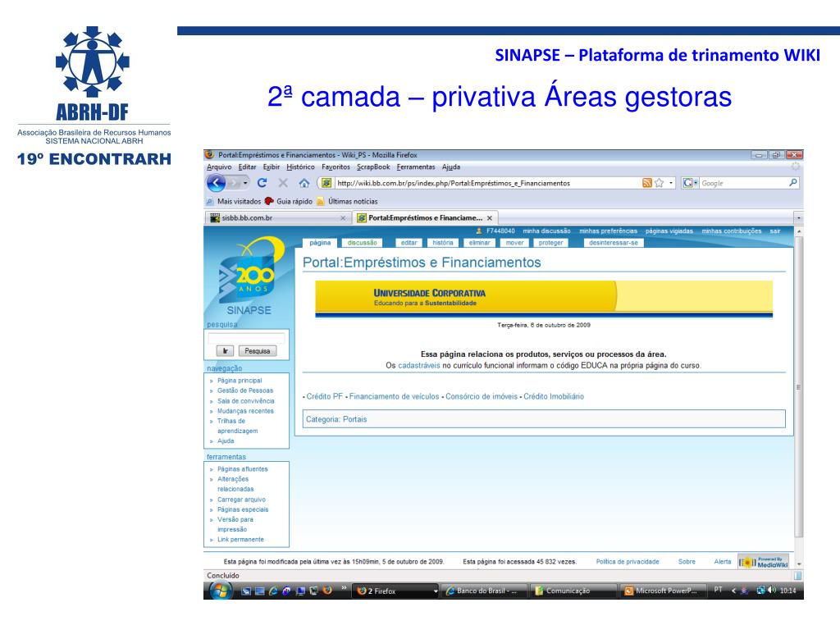
Task: Open the Guia rápido bookmark
Action: coord(289,202)
